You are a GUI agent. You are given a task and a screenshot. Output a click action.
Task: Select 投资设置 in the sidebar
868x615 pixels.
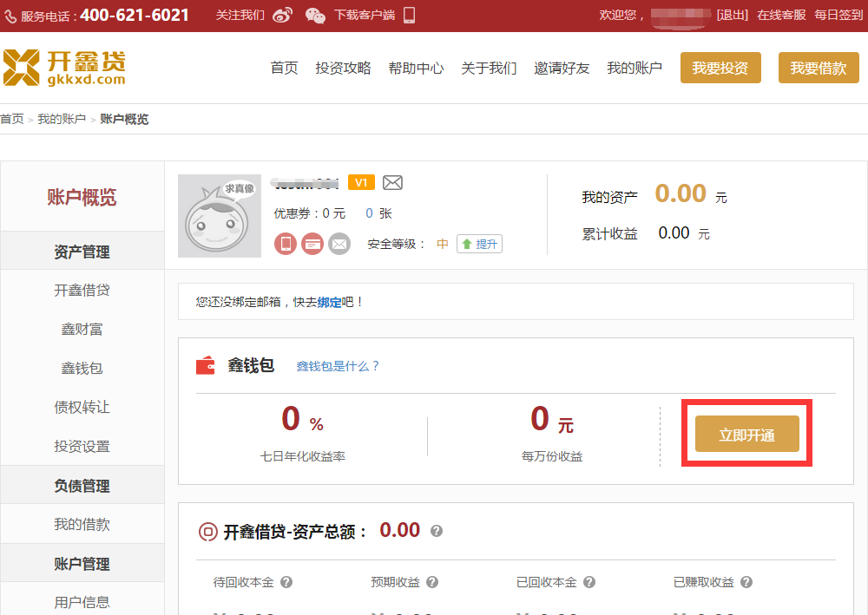(82, 447)
